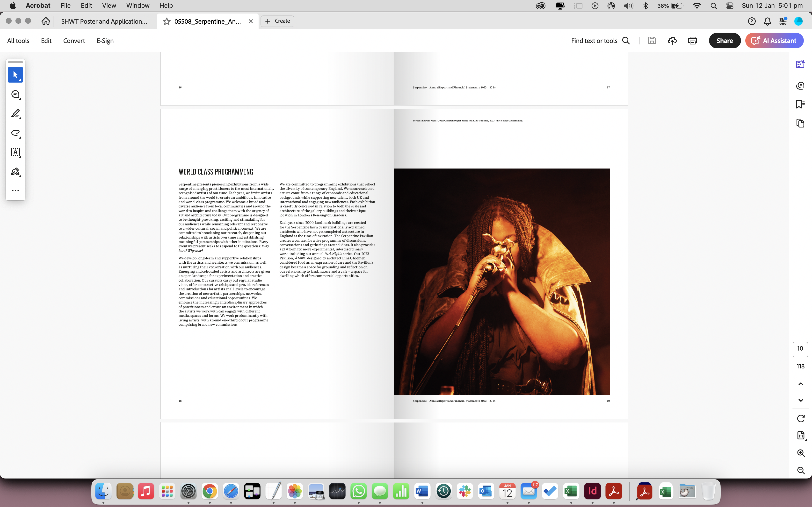This screenshot has height=507, width=812.
Task: Close the Serpentine document tab
Action: 251,21
